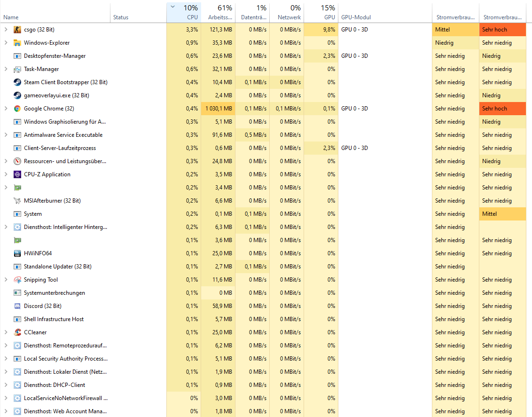Viewport: 532px width, 417px height.
Task: Click the Client-Server-Laufzeitprozess icon
Action: pos(17,148)
